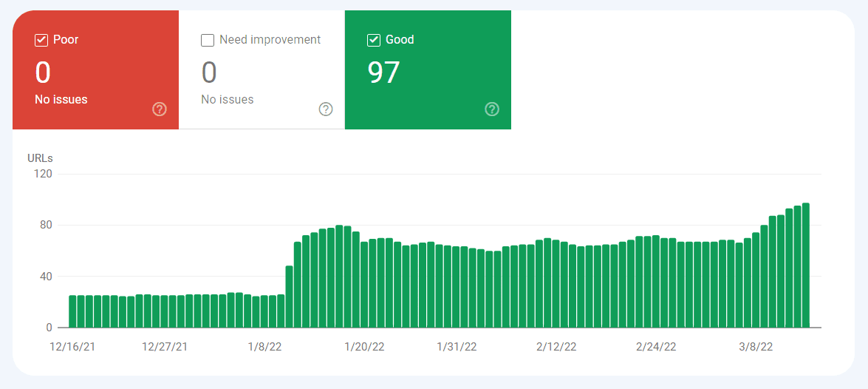Click the 120 y-axis gridline label

44,174
